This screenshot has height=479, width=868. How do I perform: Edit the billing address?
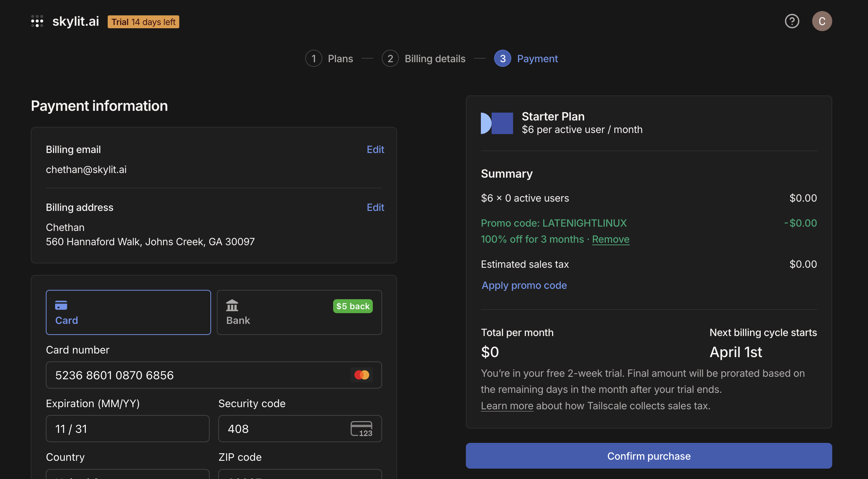click(375, 207)
